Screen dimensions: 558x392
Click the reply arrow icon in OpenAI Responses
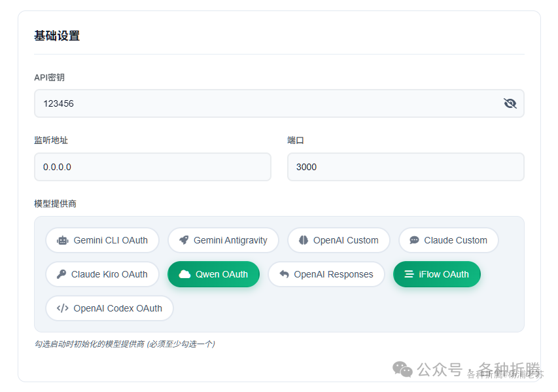284,274
